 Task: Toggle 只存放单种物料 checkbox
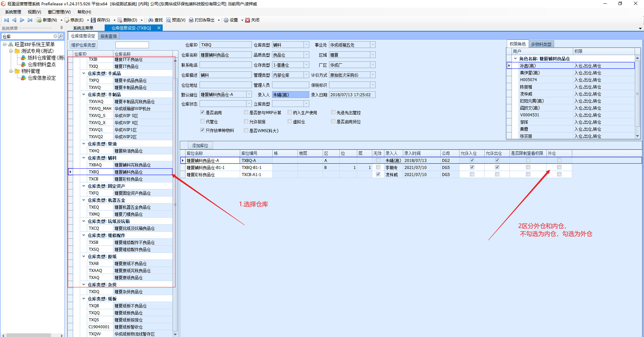tap(202, 130)
